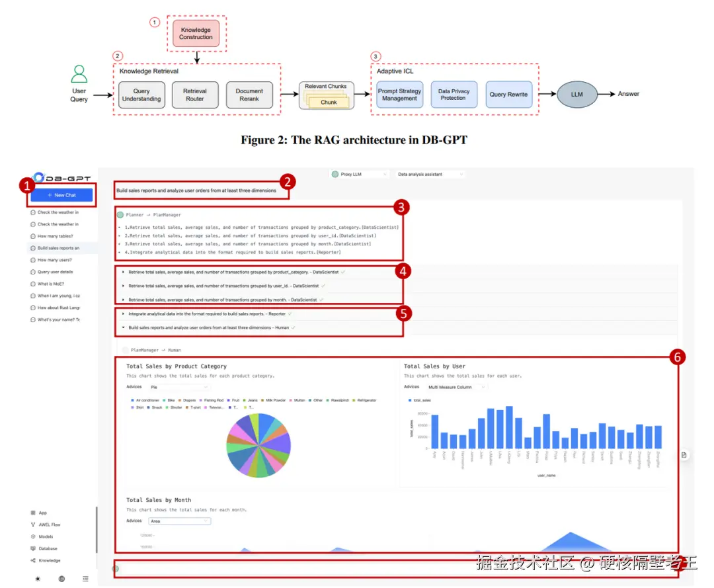Open the Database section icon
714x588 pixels.
coord(33,548)
